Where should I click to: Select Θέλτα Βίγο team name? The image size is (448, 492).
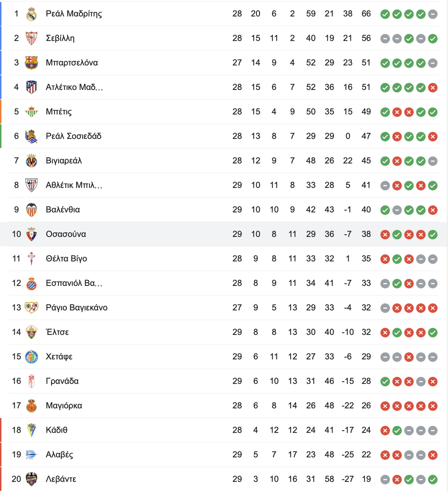66,259
